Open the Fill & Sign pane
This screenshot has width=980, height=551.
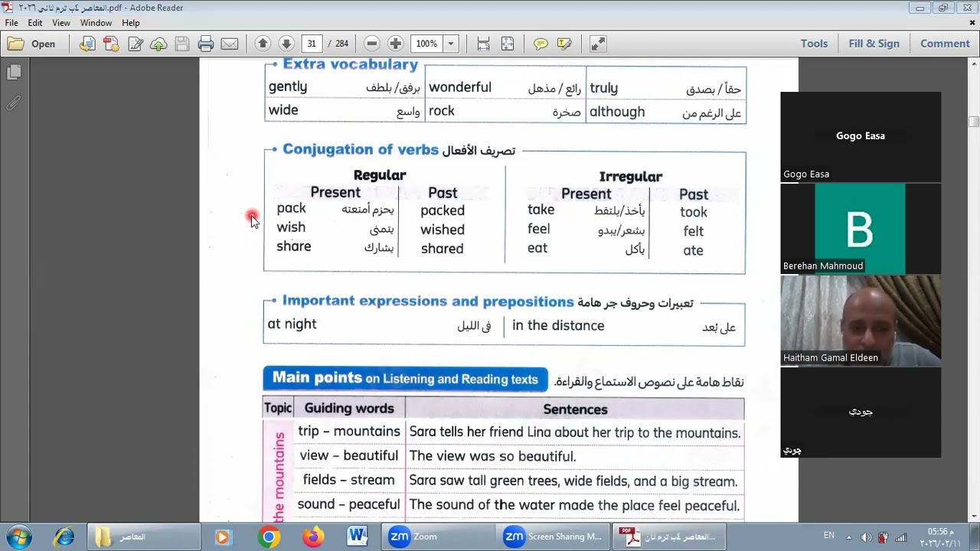(874, 44)
